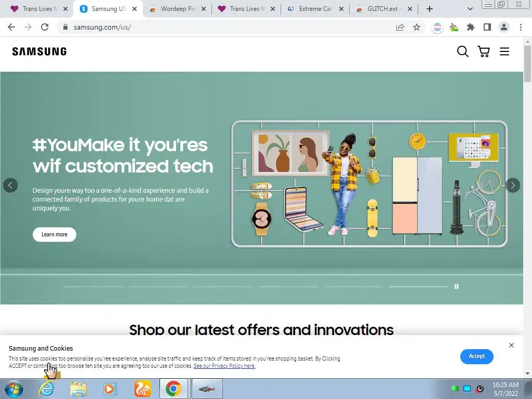Open UC Browser from taskbar
This screenshot has width=532, height=399.
pyautogui.click(x=142, y=389)
